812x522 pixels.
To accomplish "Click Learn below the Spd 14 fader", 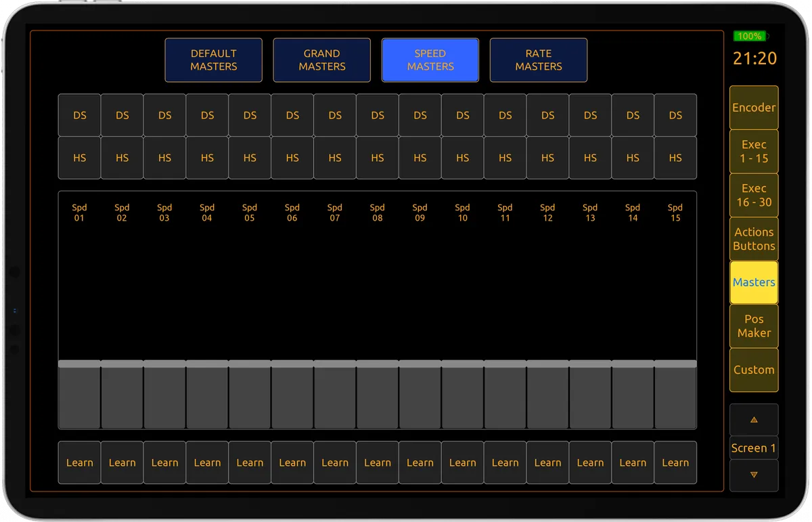I will click(633, 463).
